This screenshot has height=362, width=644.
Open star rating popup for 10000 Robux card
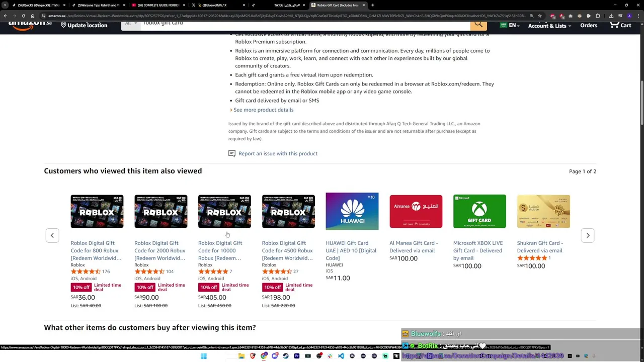[x=213, y=271]
